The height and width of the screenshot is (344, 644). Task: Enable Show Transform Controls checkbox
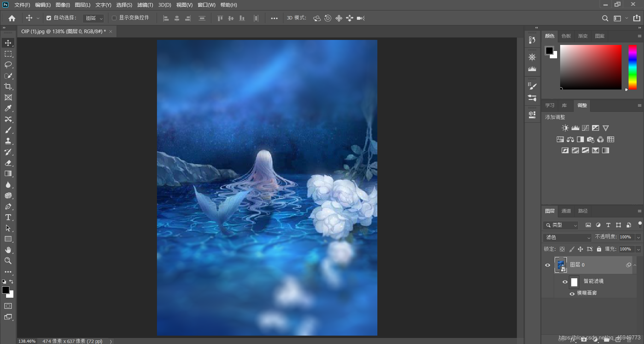[x=114, y=18]
